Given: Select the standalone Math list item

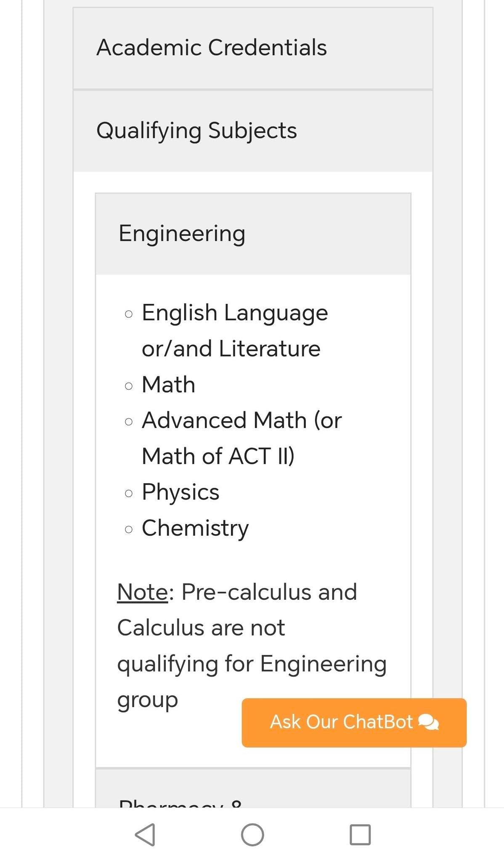Looking at the screenshot, I should [x=169, y=385].
